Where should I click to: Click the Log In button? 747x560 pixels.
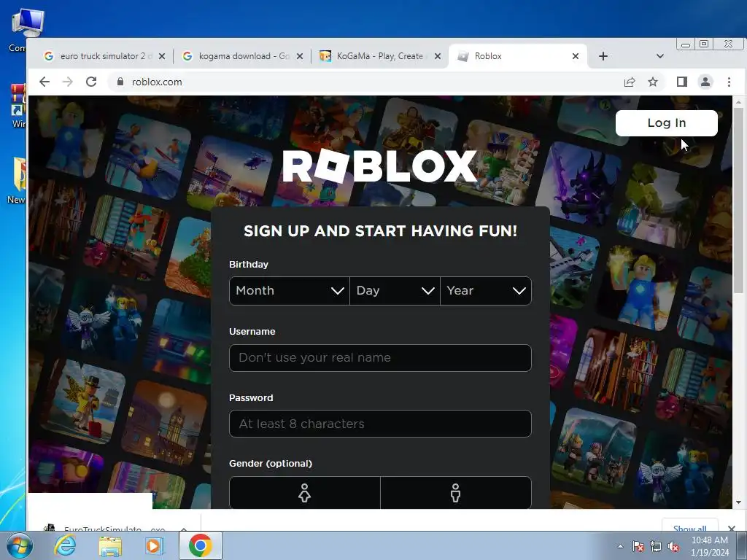(x=667, y=122)
